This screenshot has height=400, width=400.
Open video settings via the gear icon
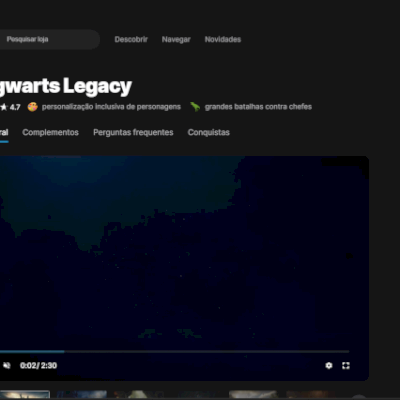[x=329, y=366]
